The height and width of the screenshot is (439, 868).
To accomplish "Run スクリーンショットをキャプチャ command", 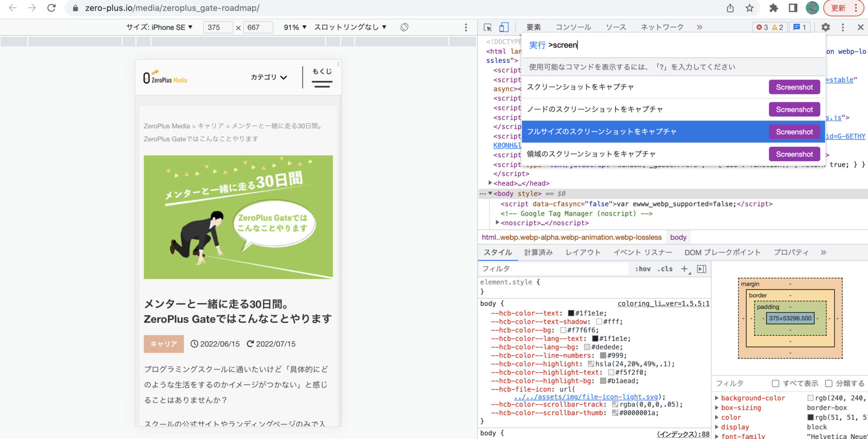I will coord(673,87).
